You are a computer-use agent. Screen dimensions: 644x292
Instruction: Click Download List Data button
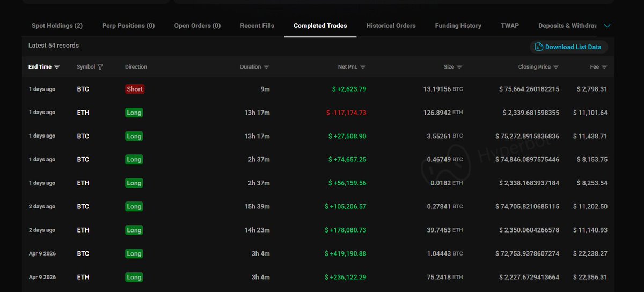tap(573, 47)
